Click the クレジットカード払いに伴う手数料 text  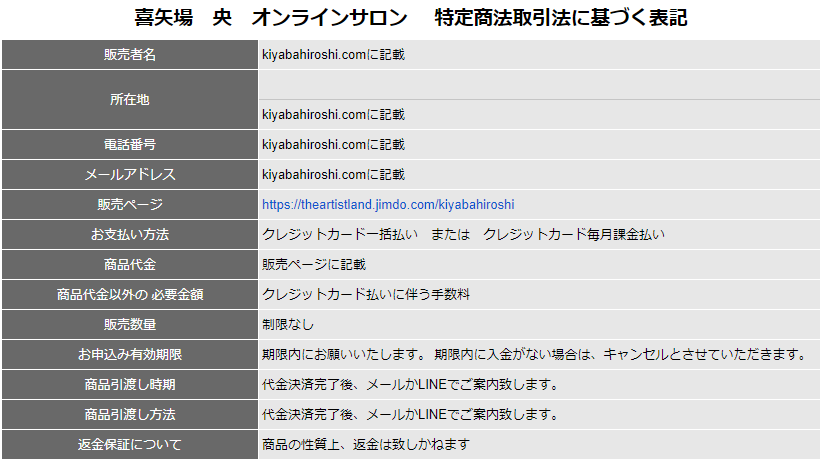pos(366,295)
